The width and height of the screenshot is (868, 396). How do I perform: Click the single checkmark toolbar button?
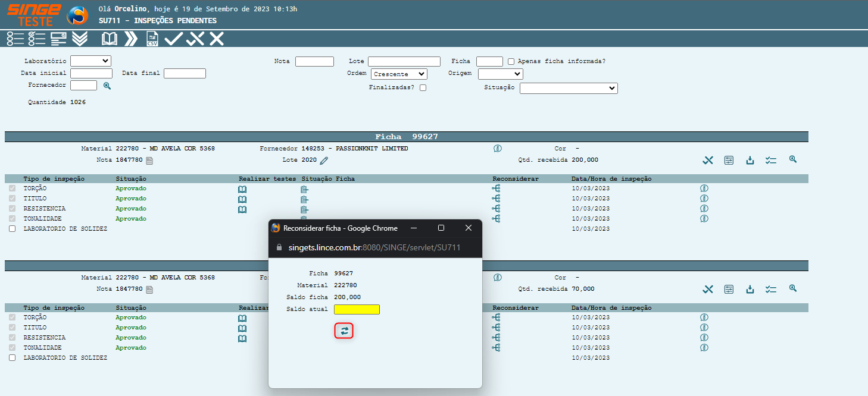click(173, 39)
